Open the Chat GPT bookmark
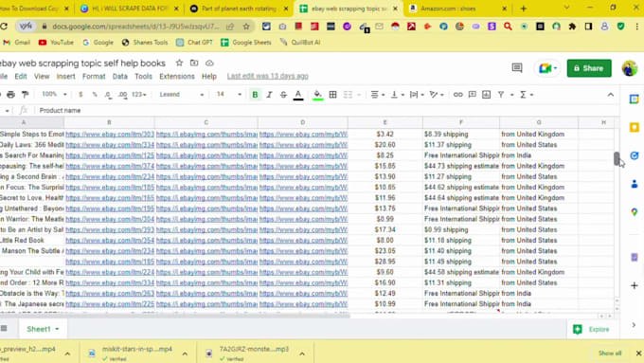The width and height of the screenshot is (644, 363). pyautogui.click(x=194, y=43)
